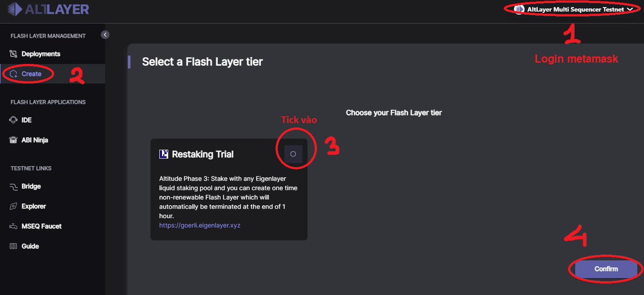Click the Restaking Trial tier icon
The width and height of the screenshot is (644, 295).
click(164, 154)
